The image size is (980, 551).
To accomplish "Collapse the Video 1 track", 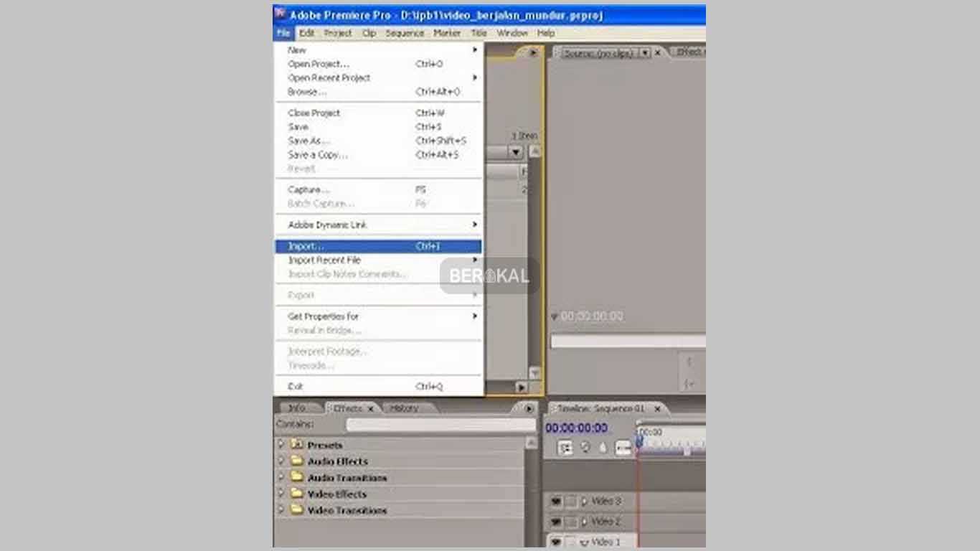I will pyautogui.click(x=584, y=542).
